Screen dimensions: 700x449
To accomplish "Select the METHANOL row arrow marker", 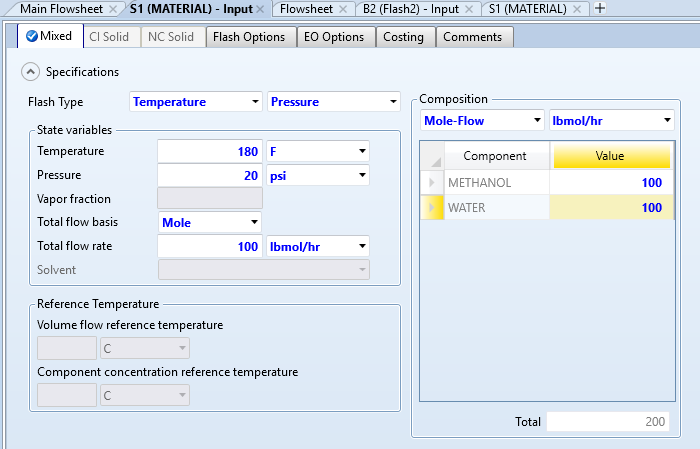I will tap(432, 182).
